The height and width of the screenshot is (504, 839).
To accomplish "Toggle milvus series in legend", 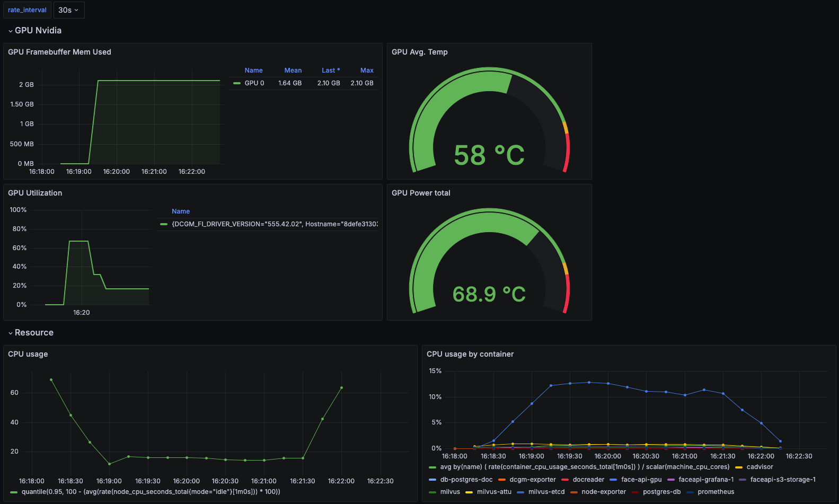I will (x=450, y=492).
